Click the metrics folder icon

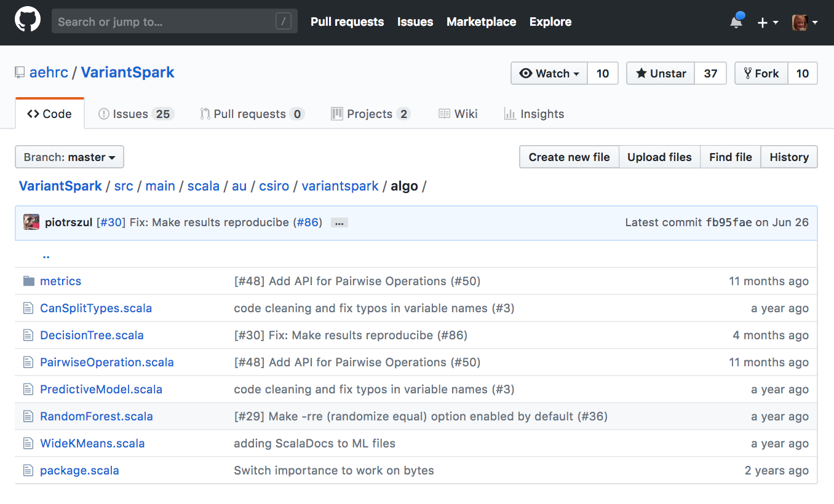click(28, 281)
